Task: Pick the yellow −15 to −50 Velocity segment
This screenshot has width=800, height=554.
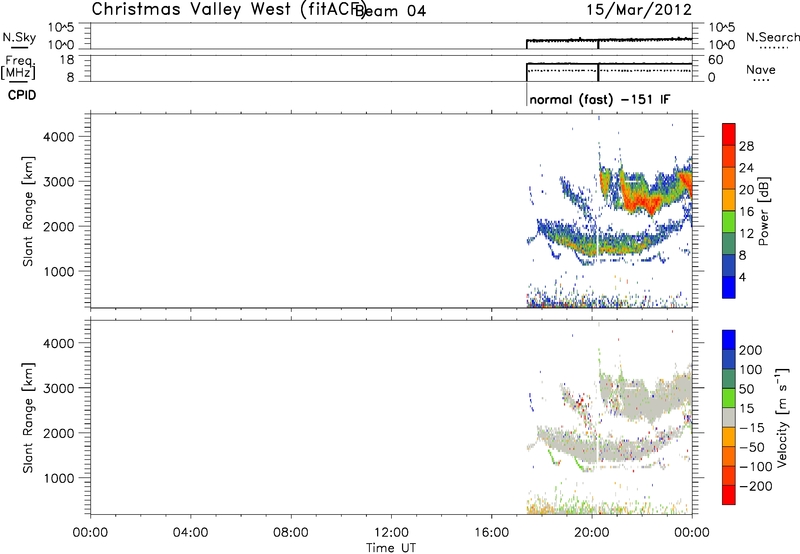Action: click(729, 437)
